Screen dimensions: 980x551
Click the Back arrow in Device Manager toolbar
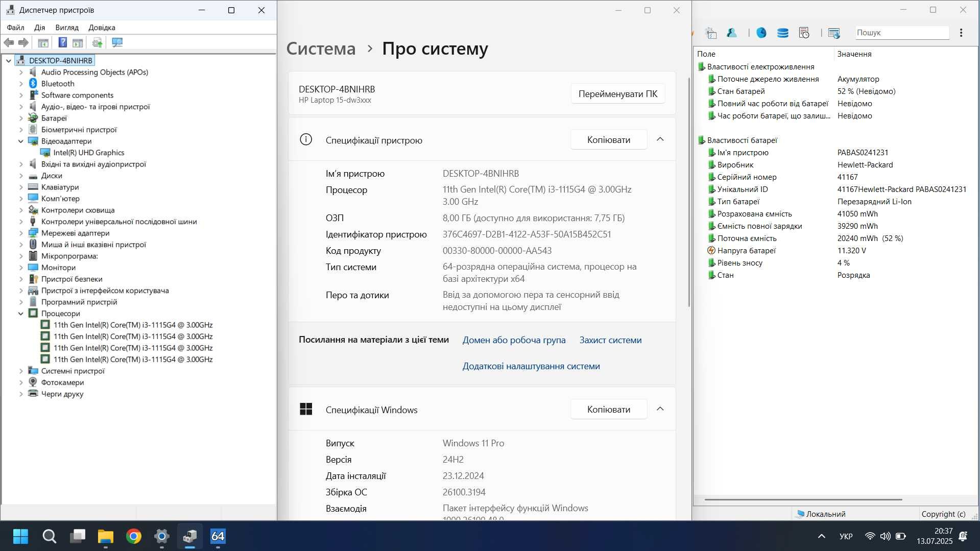9,42
